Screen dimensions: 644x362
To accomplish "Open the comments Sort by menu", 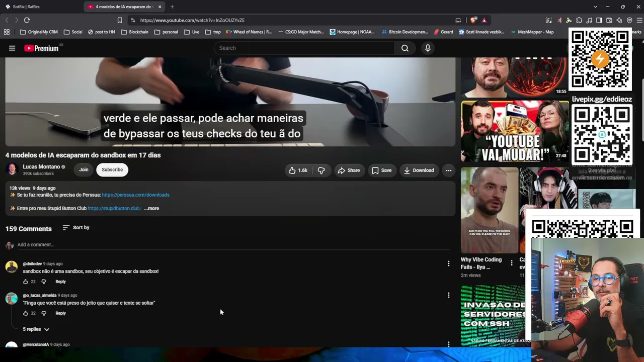I will 76,228.
